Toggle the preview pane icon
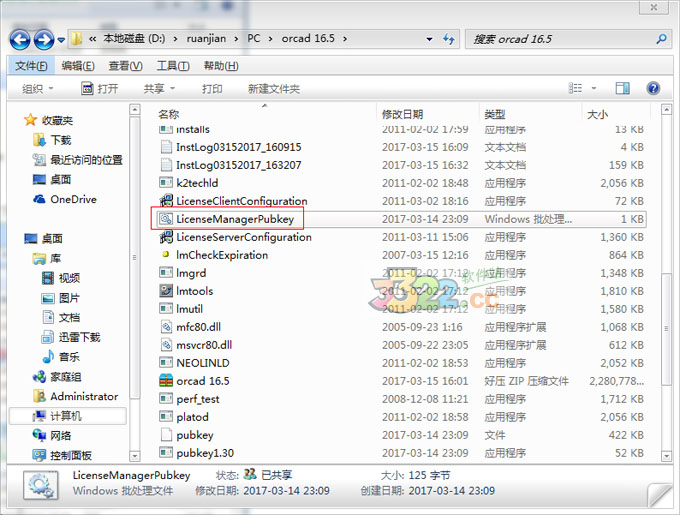The width and height of the screenshot is (680, 515). [623, 88]
